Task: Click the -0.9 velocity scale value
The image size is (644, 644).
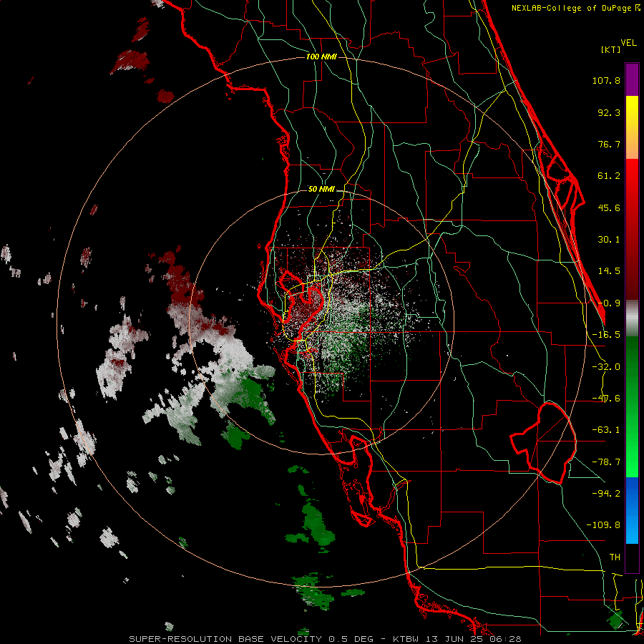Action: 609,303
